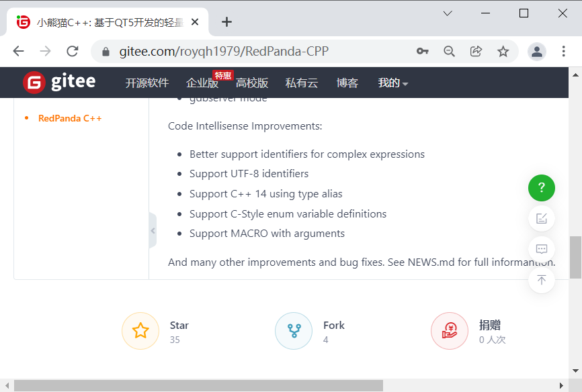Open the browser profile avatar
Image resolution: width=582 pixels, height=392 pixels.
[x=537, y=52]
